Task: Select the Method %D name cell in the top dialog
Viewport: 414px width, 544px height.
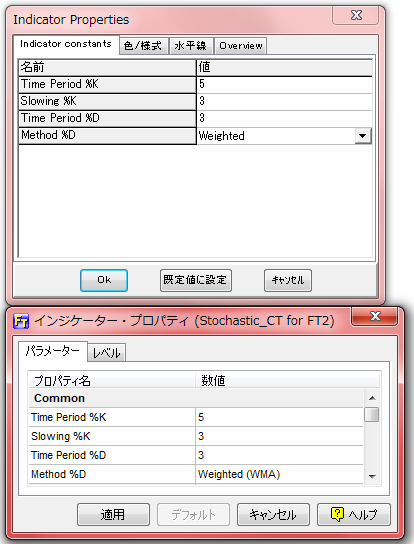Action: click(107, 136)
